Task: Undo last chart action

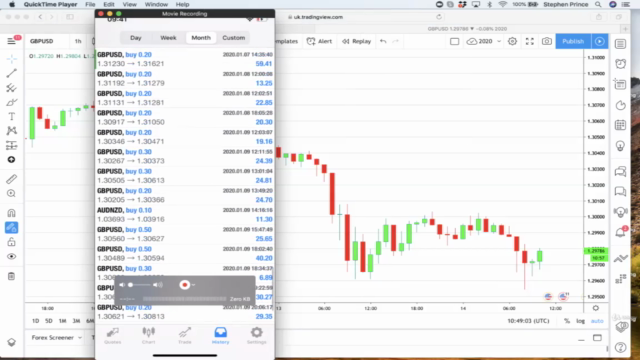Action: [x=383, y=41]
